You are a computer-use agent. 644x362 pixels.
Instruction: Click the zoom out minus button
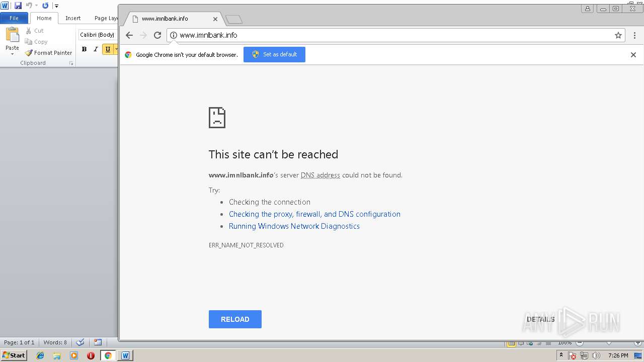pos(579,343)
